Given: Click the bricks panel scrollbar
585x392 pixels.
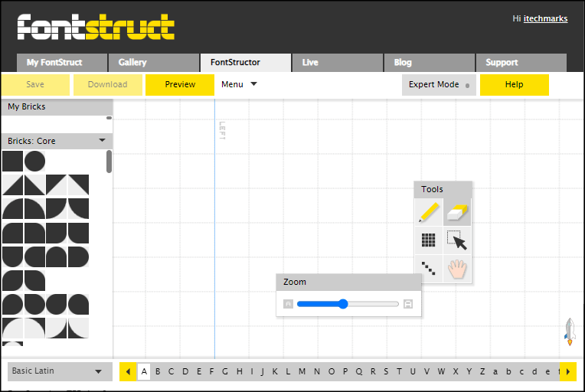Looking at the screenshot, I should tap(109, 162).
